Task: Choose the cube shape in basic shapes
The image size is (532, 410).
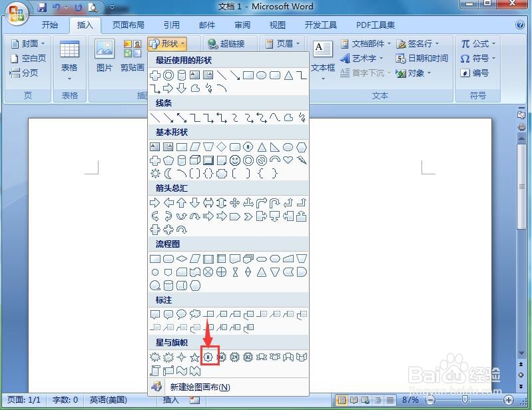Action: pos(194,160)
